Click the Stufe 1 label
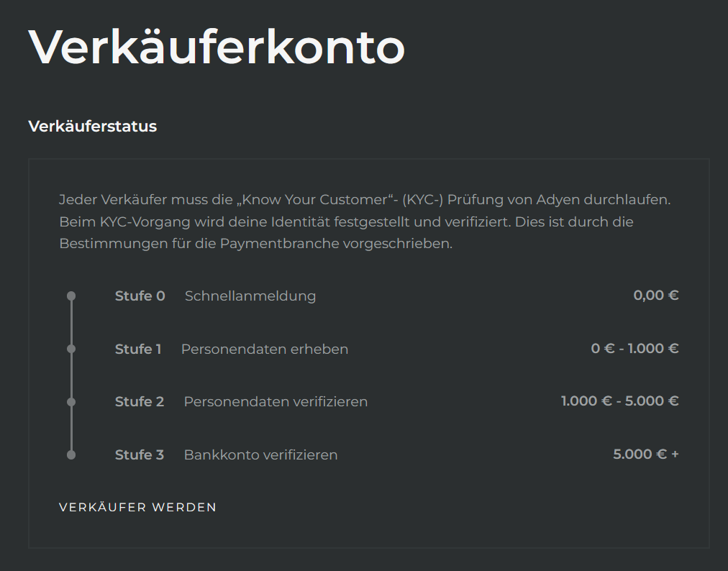728x571 pixels. point(138,349)
